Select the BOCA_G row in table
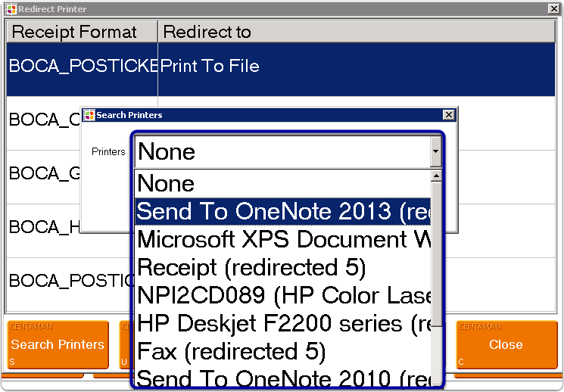 tap(43, 177)
